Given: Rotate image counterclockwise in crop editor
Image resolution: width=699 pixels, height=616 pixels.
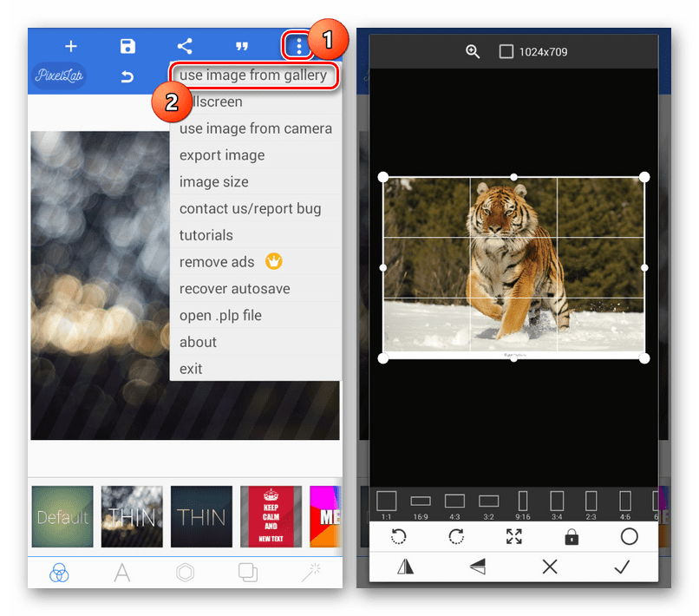Looking at the screenshot, I should [398, 537].
